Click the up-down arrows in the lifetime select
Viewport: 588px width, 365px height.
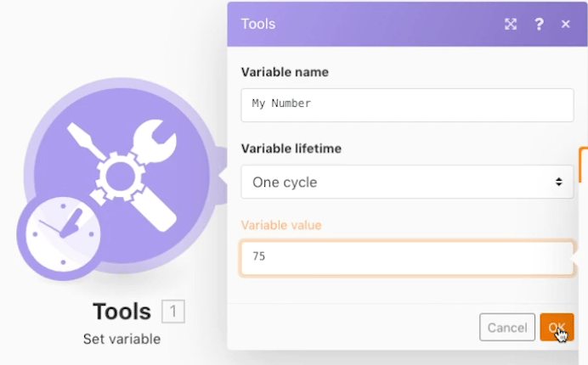(558, 182)
